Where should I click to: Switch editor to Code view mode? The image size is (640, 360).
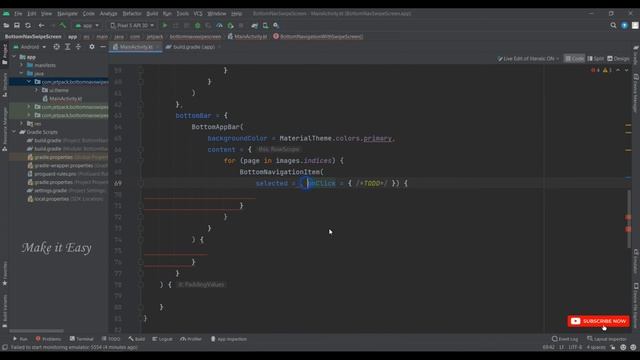(574, 59)
